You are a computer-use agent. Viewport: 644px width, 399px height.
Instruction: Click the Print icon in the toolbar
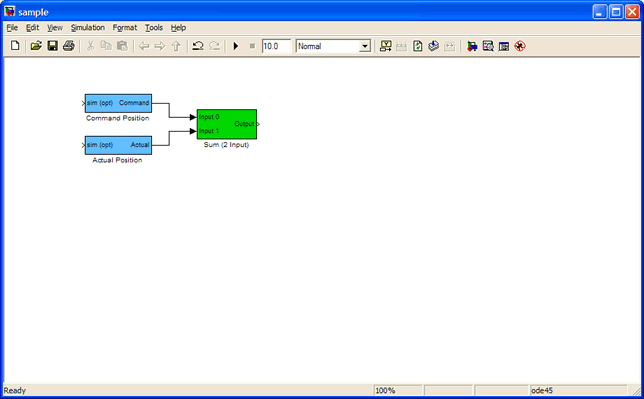click(69, 46)
